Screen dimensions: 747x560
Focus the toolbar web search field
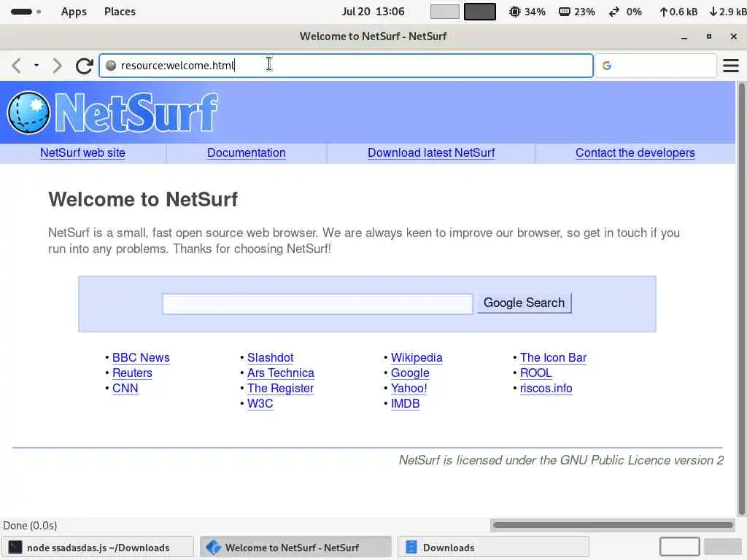coord(656,65)
